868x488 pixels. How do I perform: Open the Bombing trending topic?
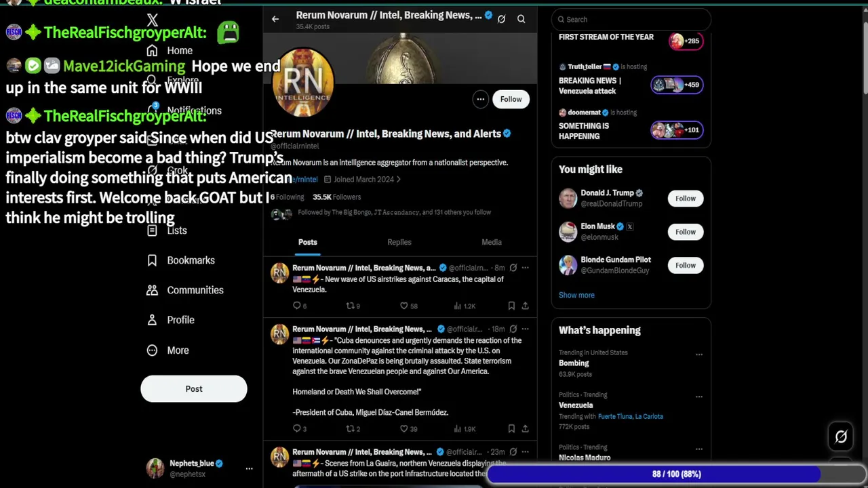[574, 363]
